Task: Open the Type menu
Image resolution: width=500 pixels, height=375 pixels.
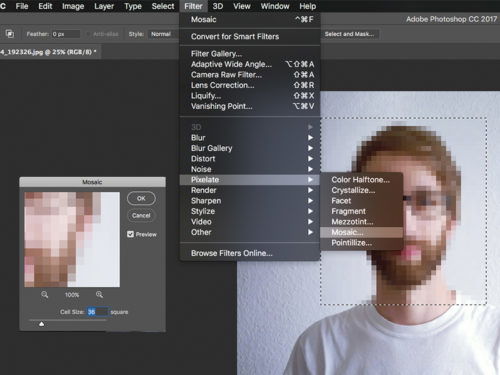Action: (x=133, y=6)
